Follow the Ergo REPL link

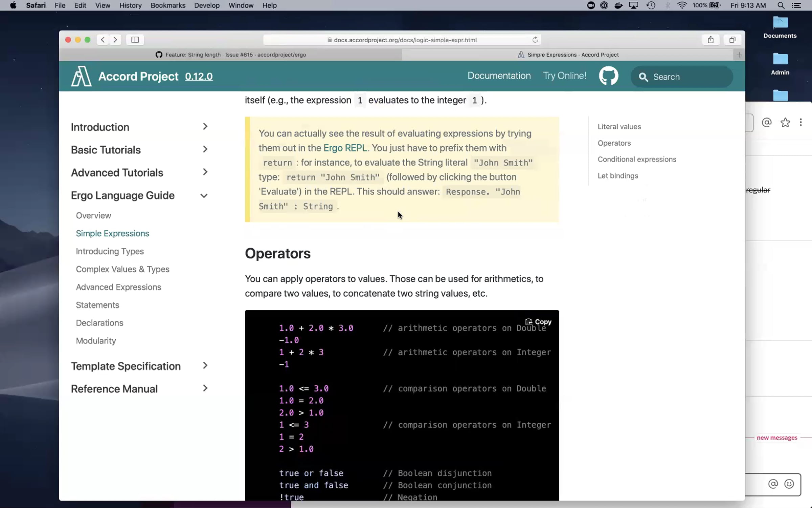click(345, 148)
